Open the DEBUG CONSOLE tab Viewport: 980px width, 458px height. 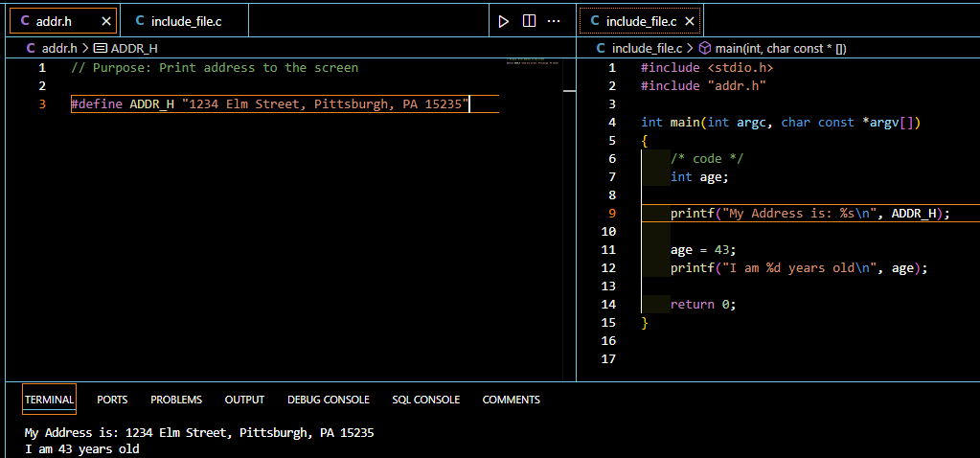[328, 400]
